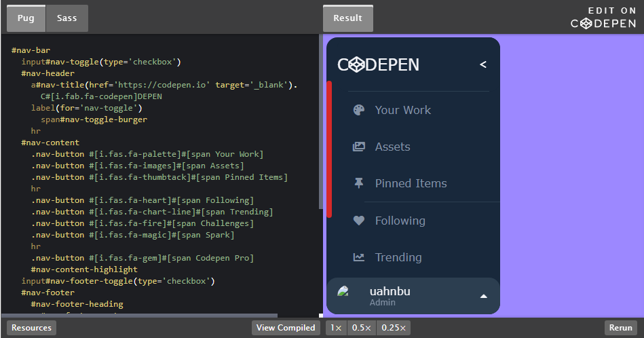Viewport: 644px width, 338px height.
Task: Set preview zoom to 0.25×
Action: (x=394, y=328)
